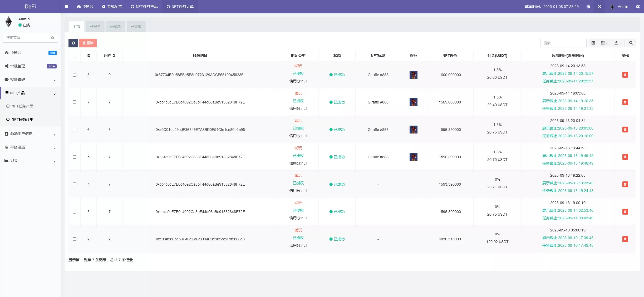Open NFT任务产品 in the sidebar
644x297 pixels.
pos(22,106)
